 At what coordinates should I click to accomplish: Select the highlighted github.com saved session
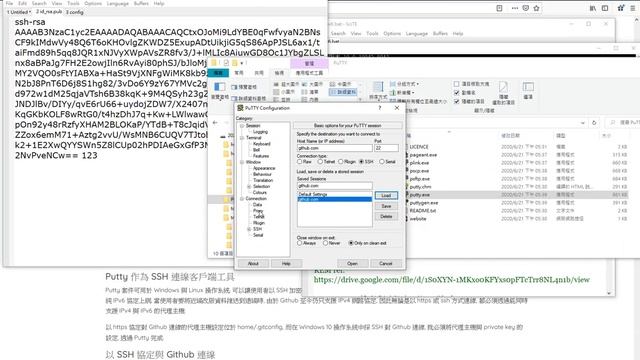335,199
